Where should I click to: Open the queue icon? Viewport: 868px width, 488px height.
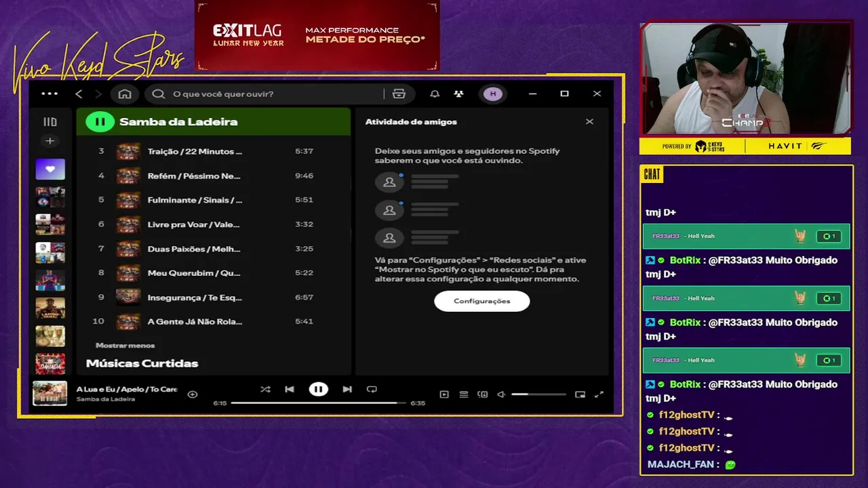464,394
